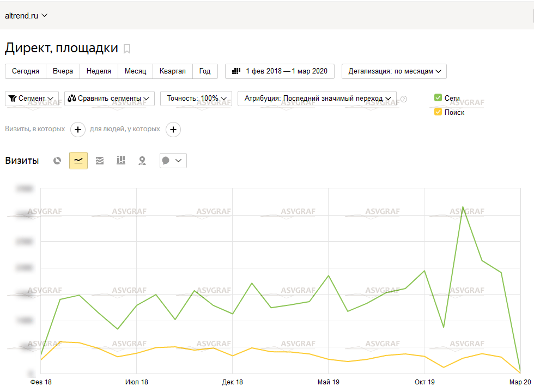Click the funnel icon on Сегмент
This screenshot has width=534, height=392.
[x=13, y=99]
